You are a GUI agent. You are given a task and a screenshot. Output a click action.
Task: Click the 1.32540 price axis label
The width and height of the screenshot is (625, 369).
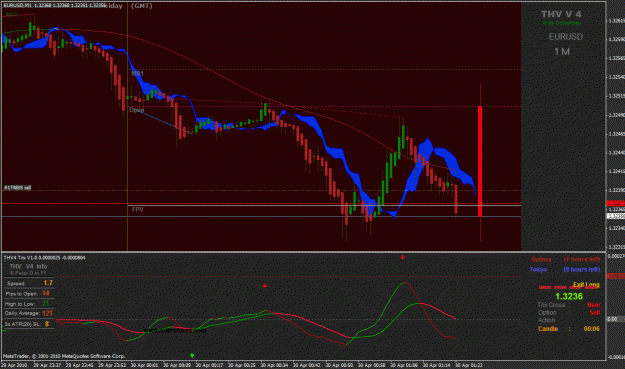coord(617,77)
